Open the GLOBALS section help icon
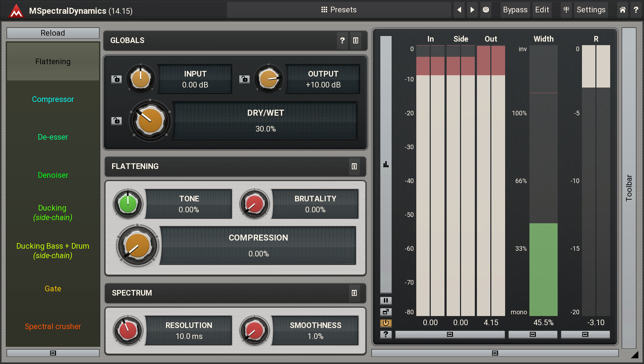This screenshot has width=644, height=364. [342, 41]
